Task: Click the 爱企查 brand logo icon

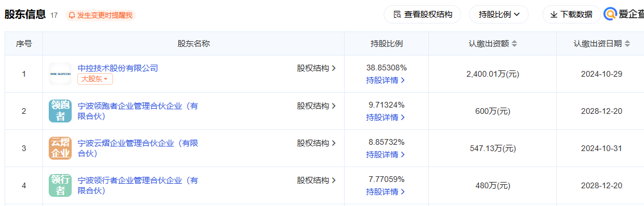Action: point(611,15)
